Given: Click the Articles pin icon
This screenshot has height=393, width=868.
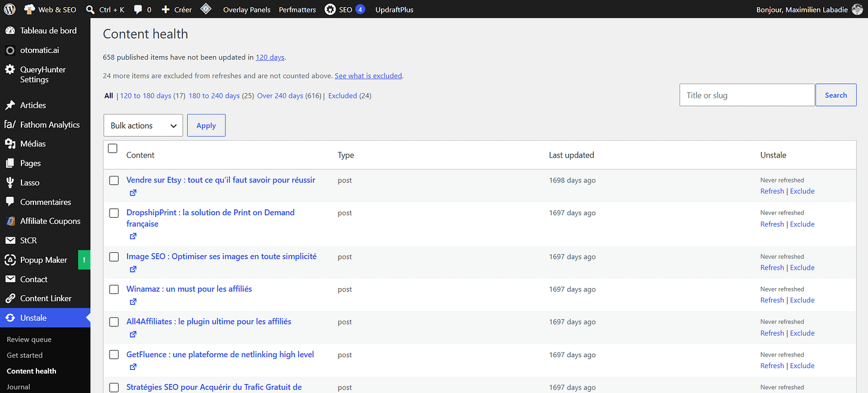Looking at the screenshot, I should pos(10,105).
